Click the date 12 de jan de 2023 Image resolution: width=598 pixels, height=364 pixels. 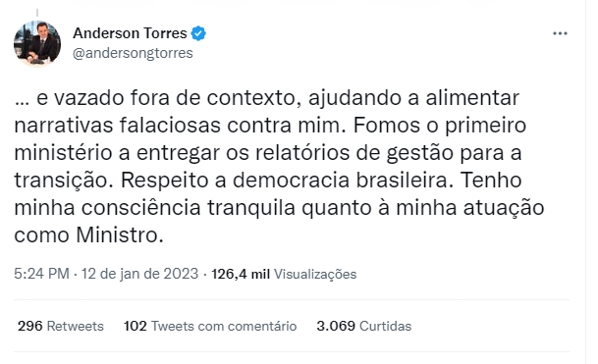tap(140, 274)
